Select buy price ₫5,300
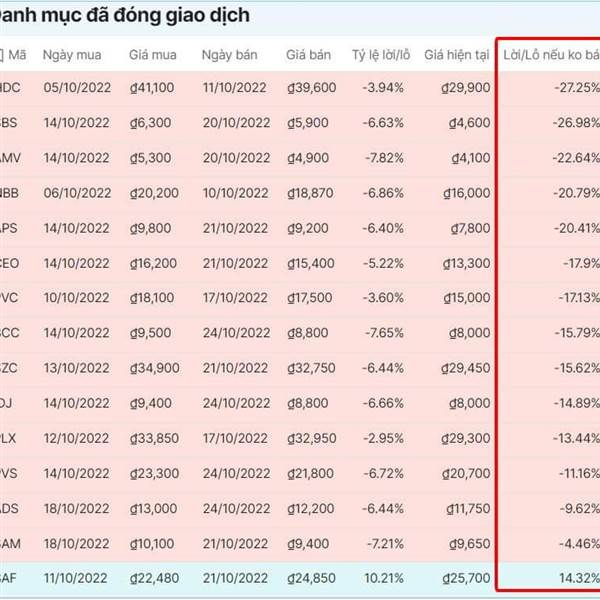Viewport: 600px width, 600px height. (150, 158)
